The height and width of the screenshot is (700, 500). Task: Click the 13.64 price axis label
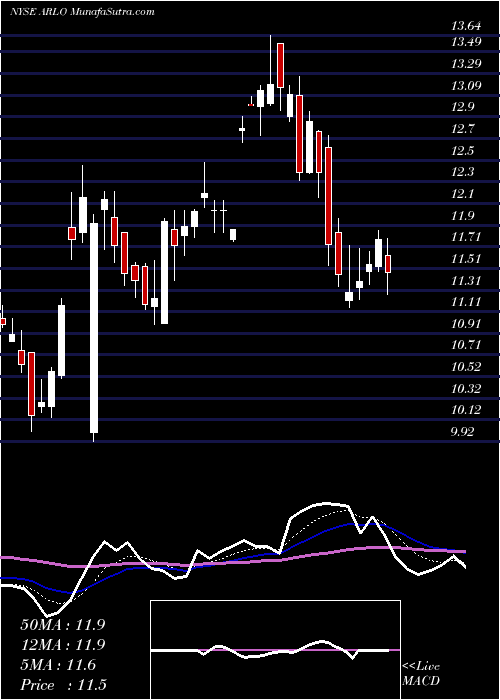(467, 26)
